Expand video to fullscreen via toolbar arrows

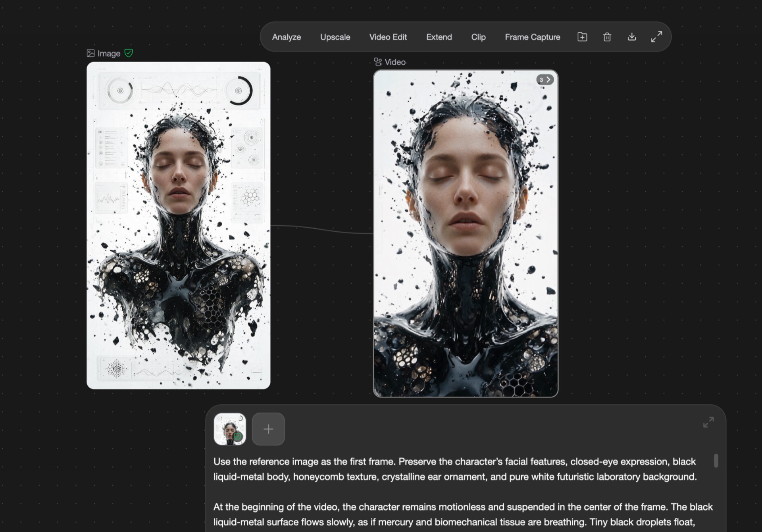pos(656,37)
